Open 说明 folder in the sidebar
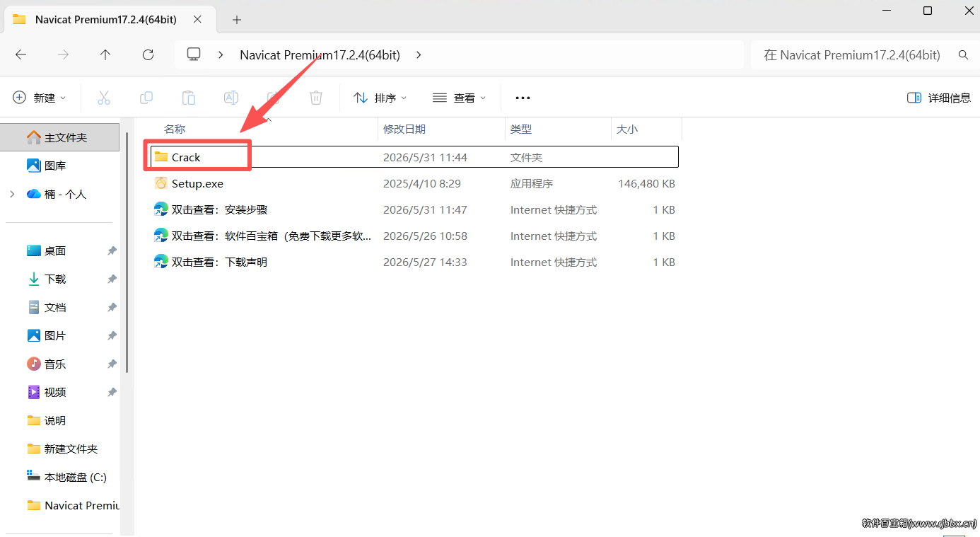 [x=59, y=420]
